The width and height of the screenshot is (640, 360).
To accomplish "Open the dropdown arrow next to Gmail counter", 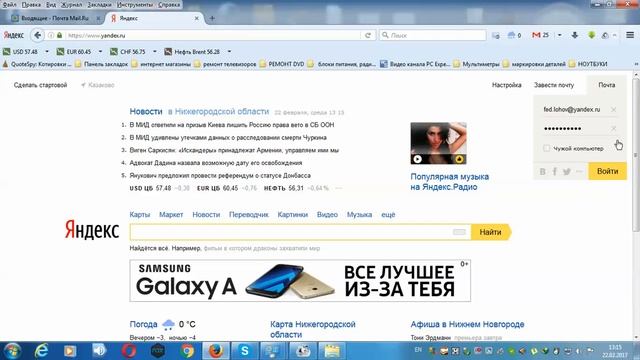I will click(560, 35).
